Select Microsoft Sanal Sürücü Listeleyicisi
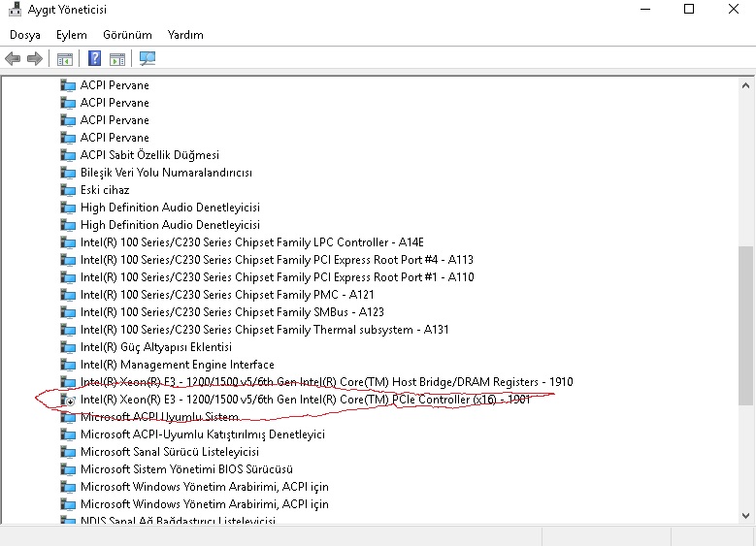Image resolution: width=756 pixels, height=546 pixels. (169, 452)
